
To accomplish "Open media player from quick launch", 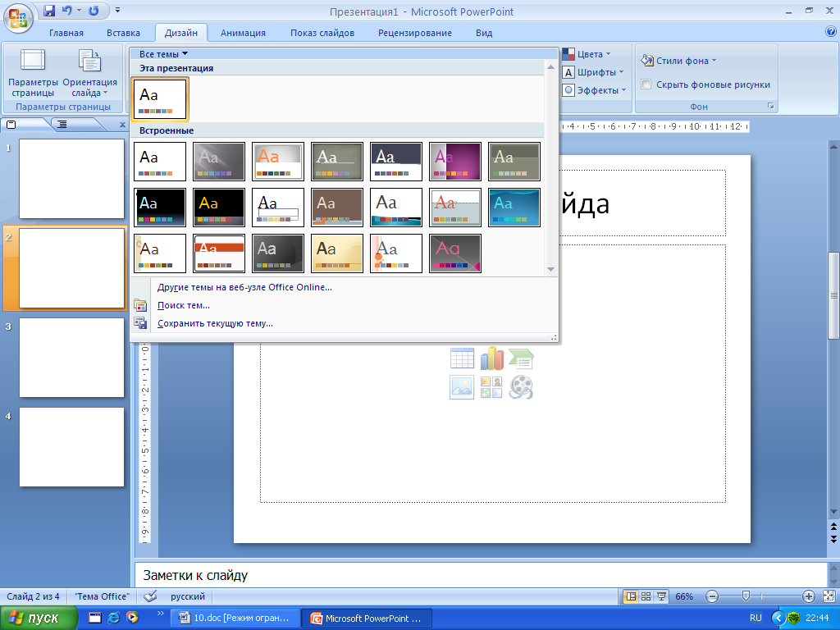I will click(x=132, y=618).
